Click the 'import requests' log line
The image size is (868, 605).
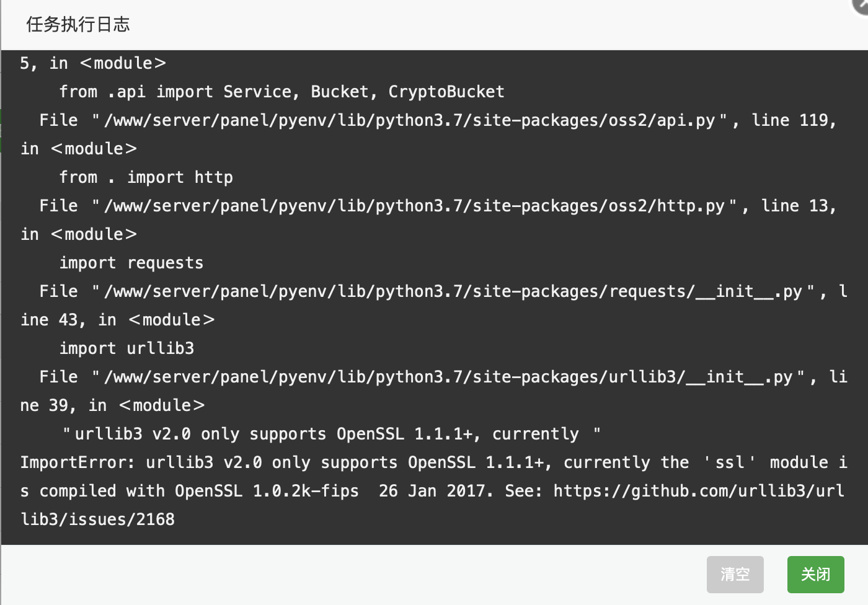[131, 263]
